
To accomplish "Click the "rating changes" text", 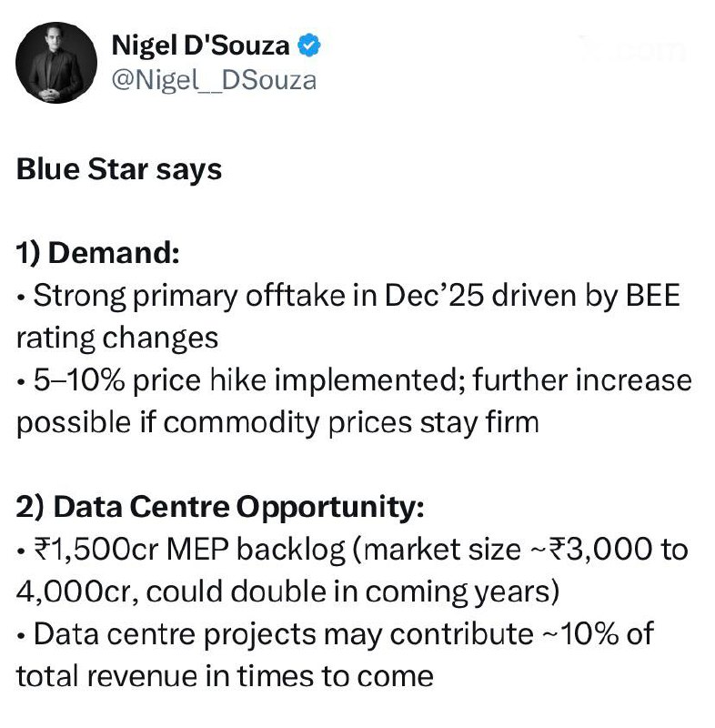I will (117, 338).
